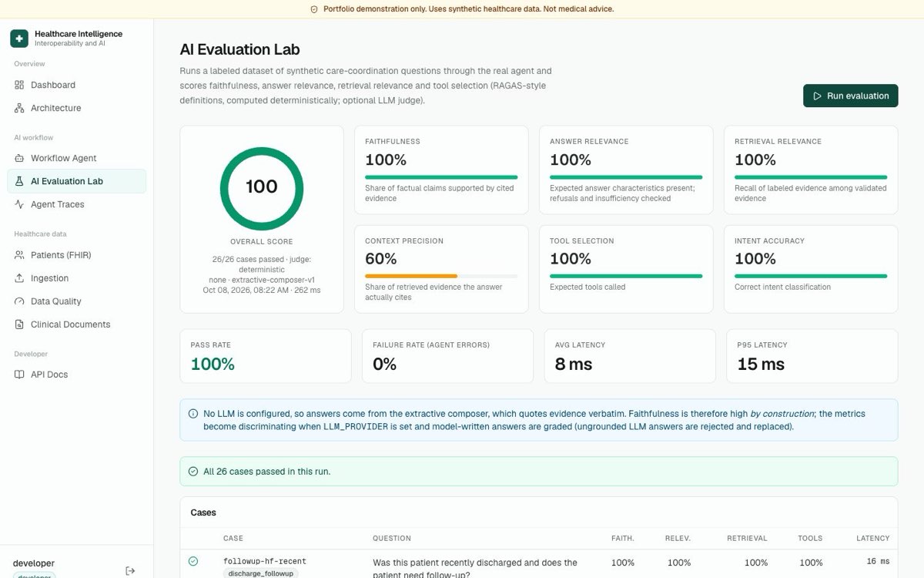This screenshot has height=578, width=924.
Task: Click the info icon in the LLM notice
Action: (193, 414)
